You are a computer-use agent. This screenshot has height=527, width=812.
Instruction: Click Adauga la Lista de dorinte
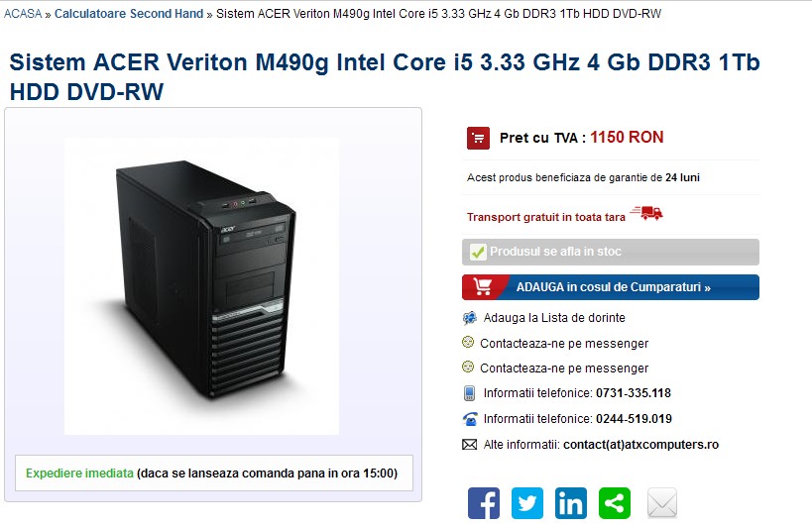[554, 318]
